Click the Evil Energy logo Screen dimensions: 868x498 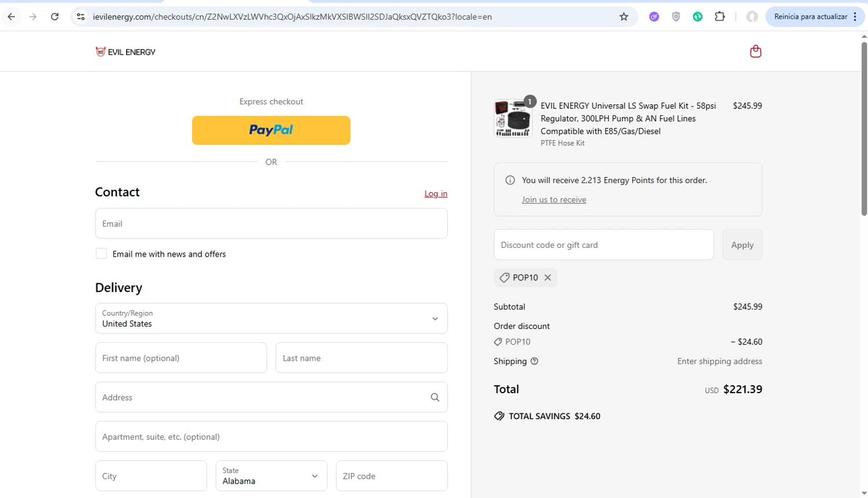click(126, 52)
